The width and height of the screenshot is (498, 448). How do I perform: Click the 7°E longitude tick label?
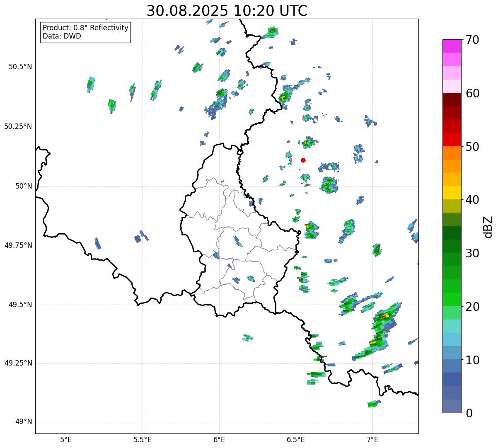pos(372,439)
